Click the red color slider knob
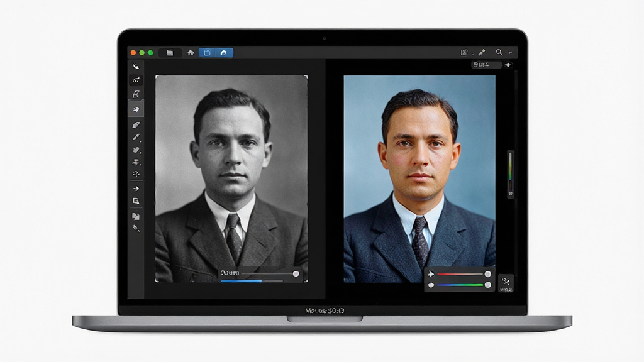The image size is (644, 362). [487, 274]
